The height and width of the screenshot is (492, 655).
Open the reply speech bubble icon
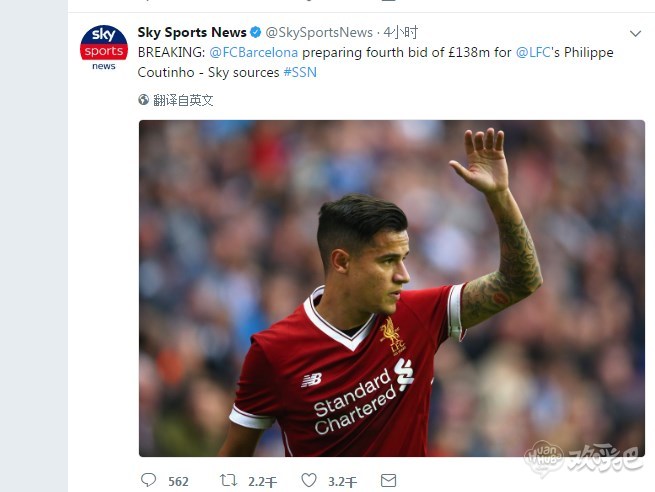[x=148, y=480]
